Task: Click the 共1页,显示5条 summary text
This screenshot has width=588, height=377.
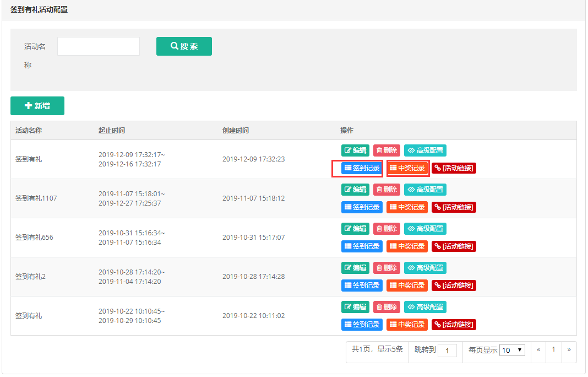Action: pyautogui.click(x=377, y=349)
